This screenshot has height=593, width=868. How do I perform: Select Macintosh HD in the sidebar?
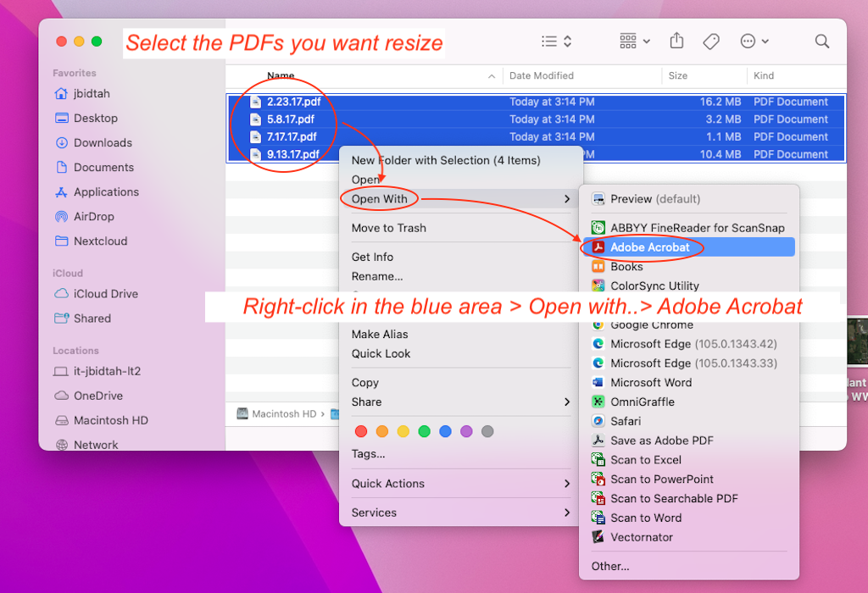tap(101, 420)
